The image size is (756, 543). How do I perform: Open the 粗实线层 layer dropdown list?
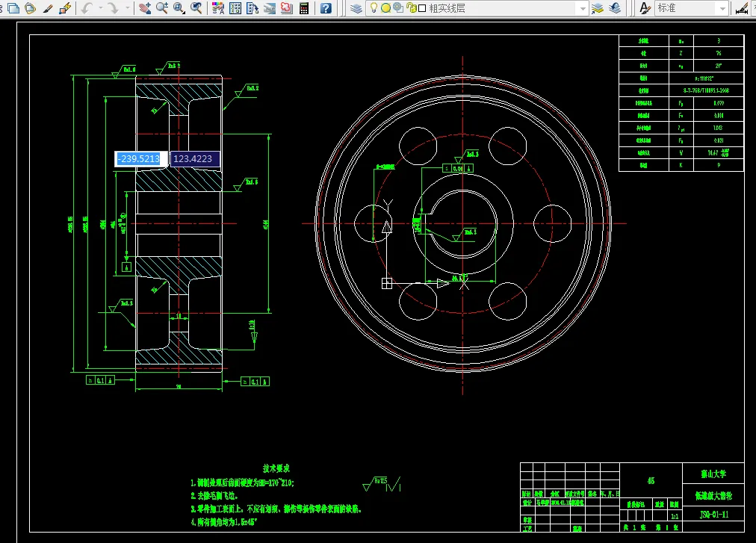[583, 8]
